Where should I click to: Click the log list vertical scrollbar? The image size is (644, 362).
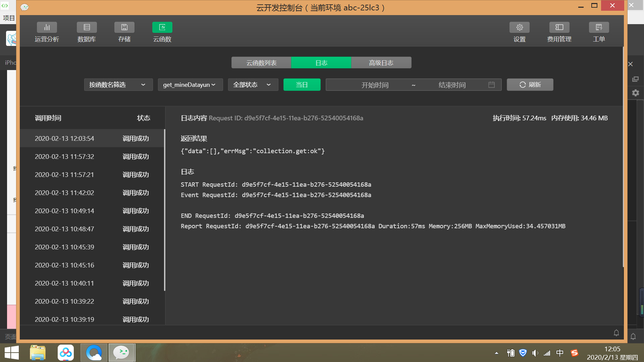164,209
